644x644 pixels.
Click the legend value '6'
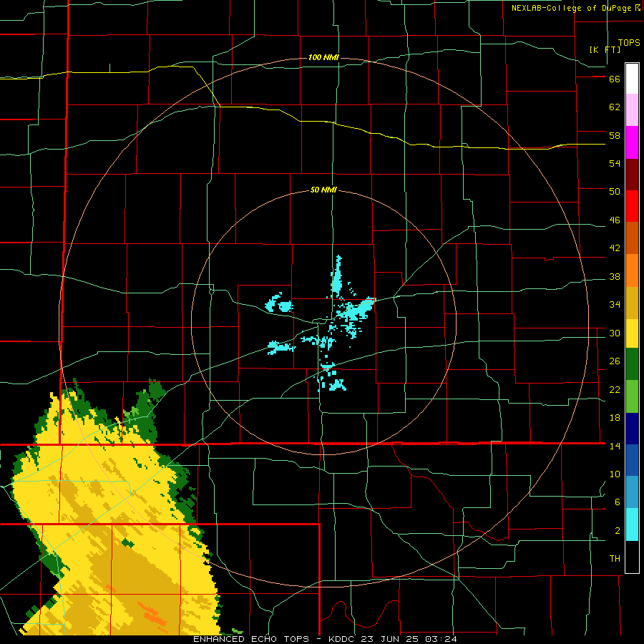click(618, 502)
